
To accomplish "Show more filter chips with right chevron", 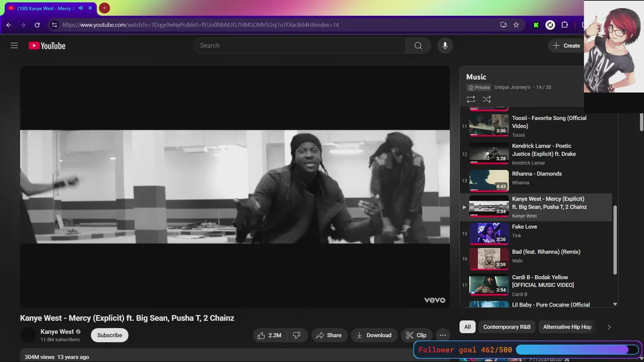I will pos(609,327).
